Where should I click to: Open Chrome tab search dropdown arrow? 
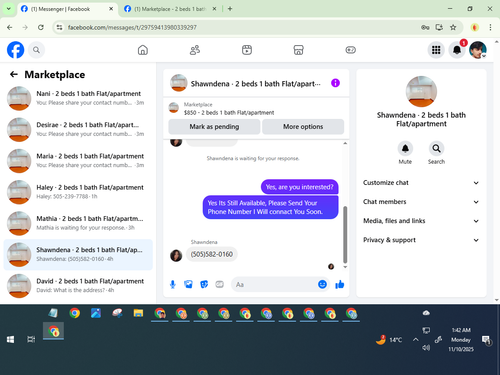pos(9,9)
